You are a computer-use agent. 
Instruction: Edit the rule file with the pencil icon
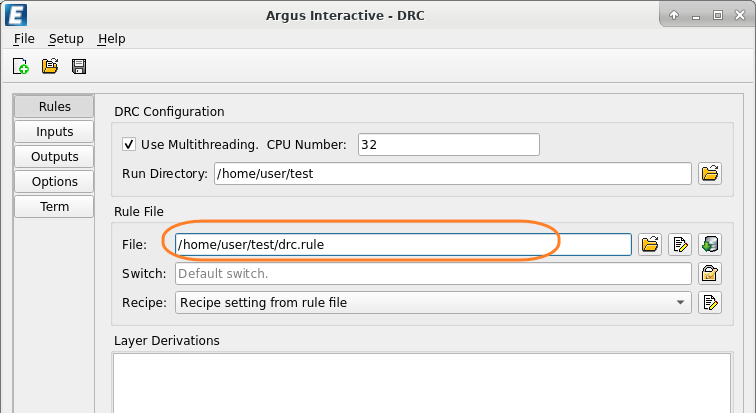tap(680, 244)
